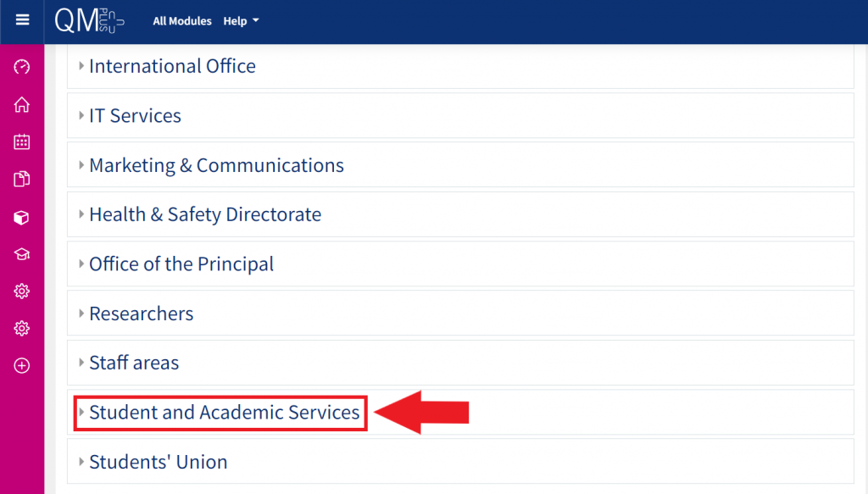Click the cube icon in sidebar
Viewport: 868px width, 494px height.
[22, 218]
